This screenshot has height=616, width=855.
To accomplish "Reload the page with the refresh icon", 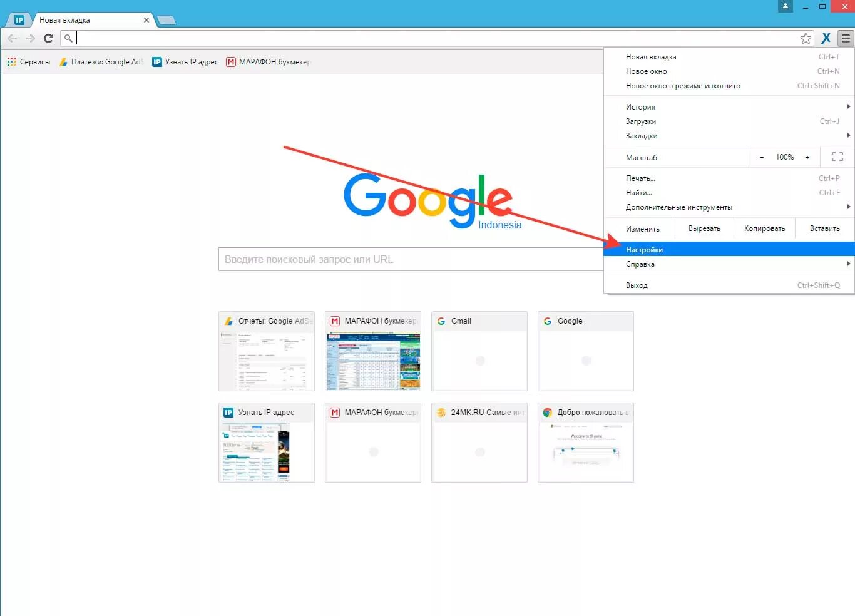I will tap(48, 38).
